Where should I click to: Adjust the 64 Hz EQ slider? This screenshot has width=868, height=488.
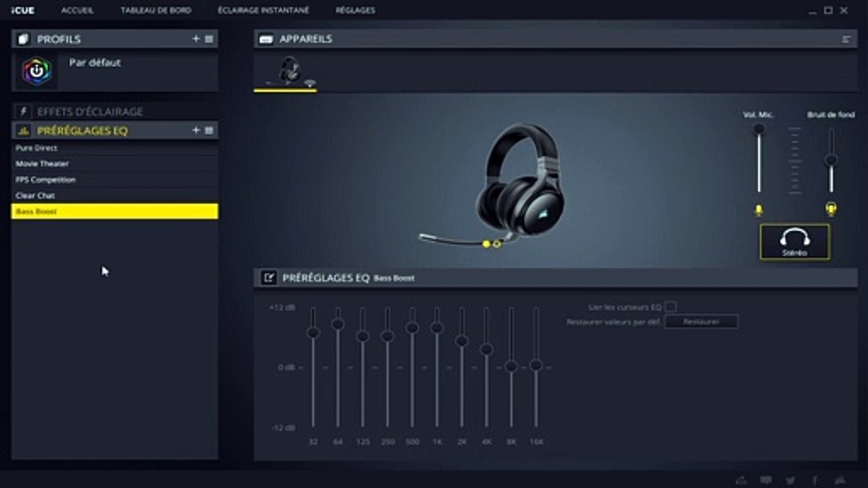pos(338,324)
